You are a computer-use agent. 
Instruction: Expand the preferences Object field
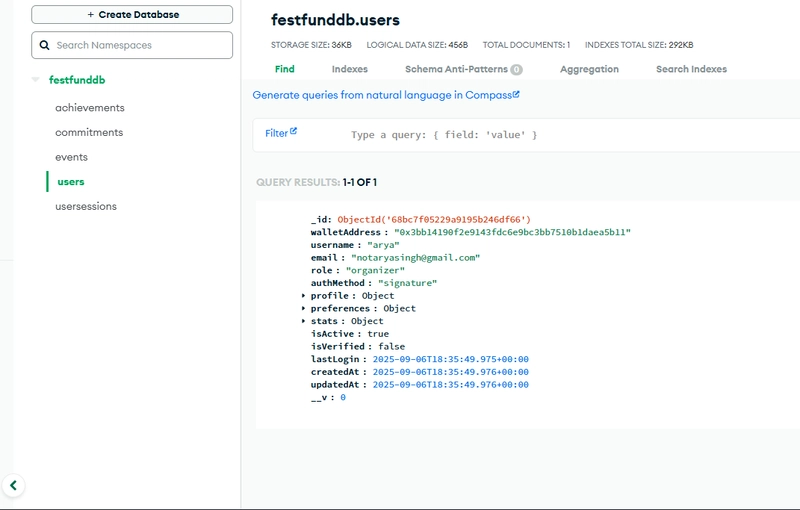[x=304, y=308]
